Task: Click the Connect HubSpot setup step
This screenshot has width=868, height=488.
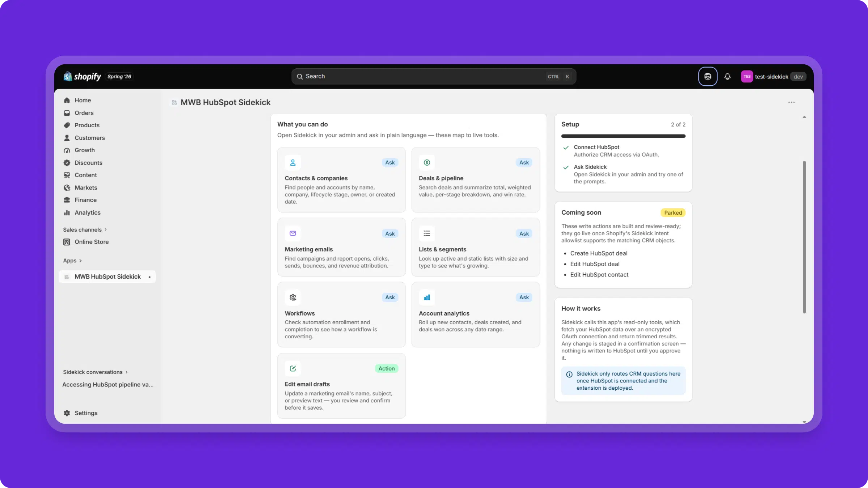Action: 623,151
